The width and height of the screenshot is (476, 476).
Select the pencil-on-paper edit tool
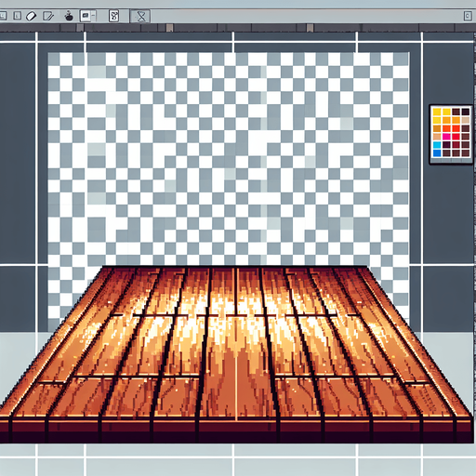[x=48, y=16]
